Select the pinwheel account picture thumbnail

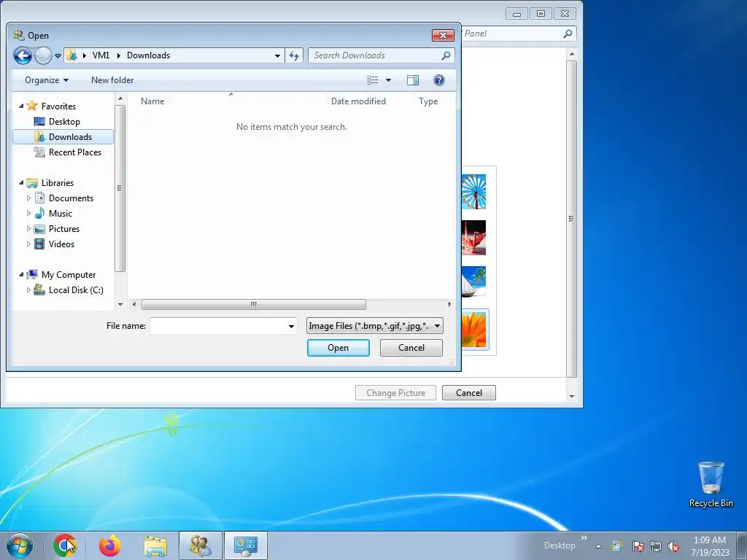tap(473, 192)
